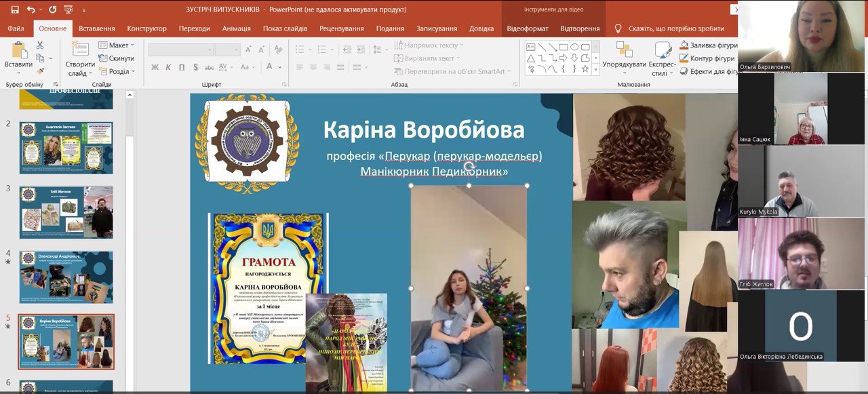The width and height of the screenshot is (868, 394).
Task: Click the strikethrough text icon
Action: click(209, 66)
